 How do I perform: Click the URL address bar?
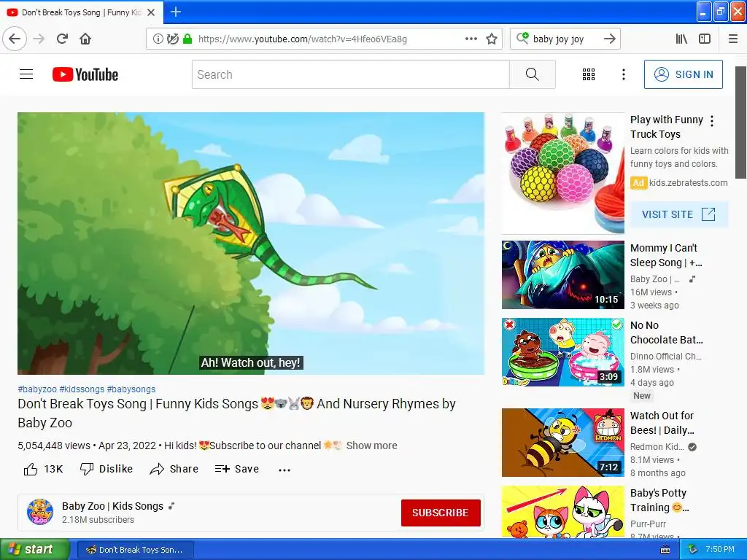(324, 39)
